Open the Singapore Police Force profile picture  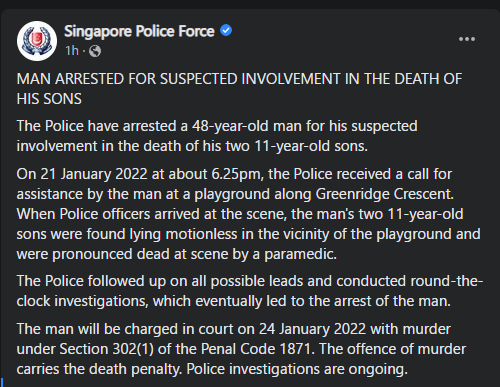pyautogui.click(x=37, y=41)
